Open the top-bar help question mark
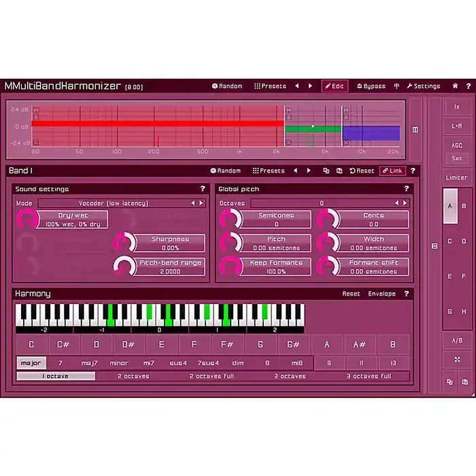Image resolution: width=476 pixels, height=476 pixels. click(469, 86)
